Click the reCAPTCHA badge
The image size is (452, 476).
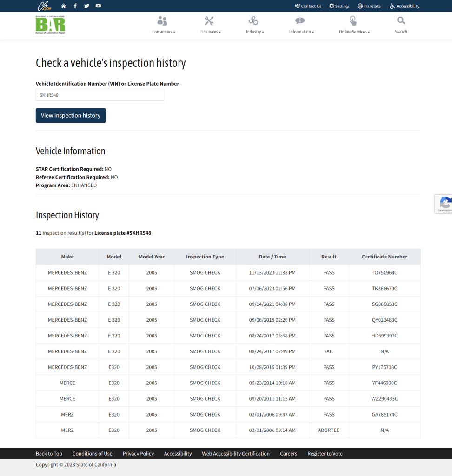[x=445, y=204]
